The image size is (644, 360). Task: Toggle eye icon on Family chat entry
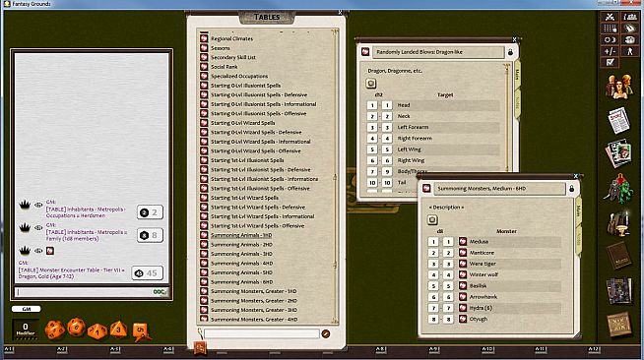tap(38, 227)
